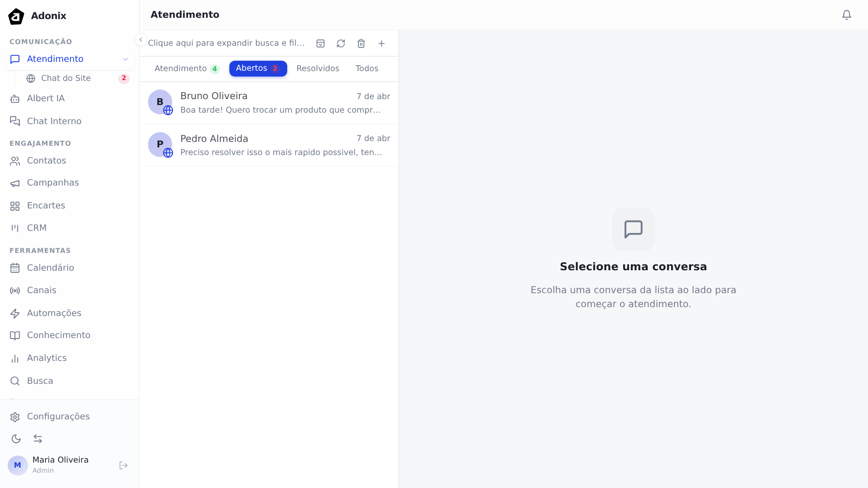Image resolution: width=868 pixels, height=488 pixels.
Task: Click the Canais broadcast icon
Action: (15, 291)
